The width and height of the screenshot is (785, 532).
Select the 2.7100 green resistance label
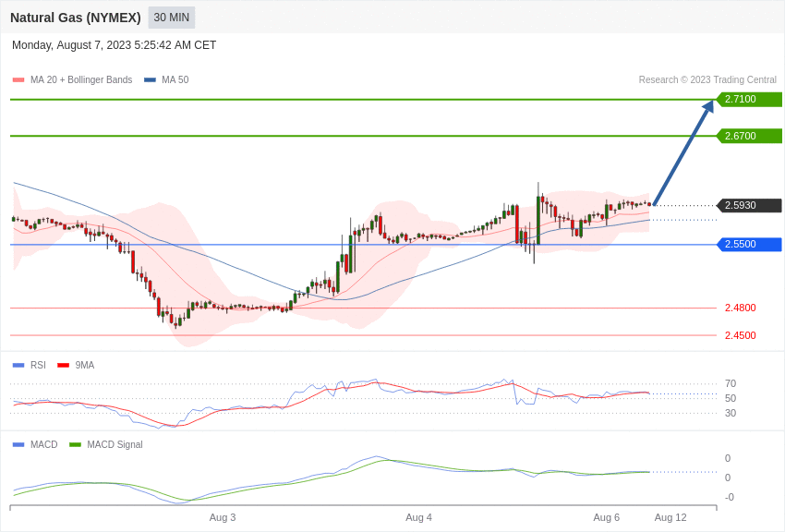coord(750,99)
